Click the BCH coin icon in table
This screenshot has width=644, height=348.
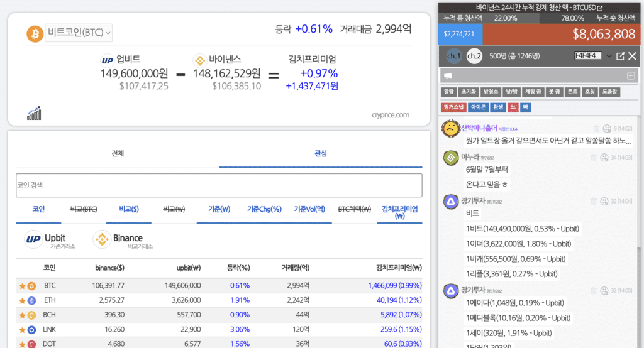pos(31,315)
